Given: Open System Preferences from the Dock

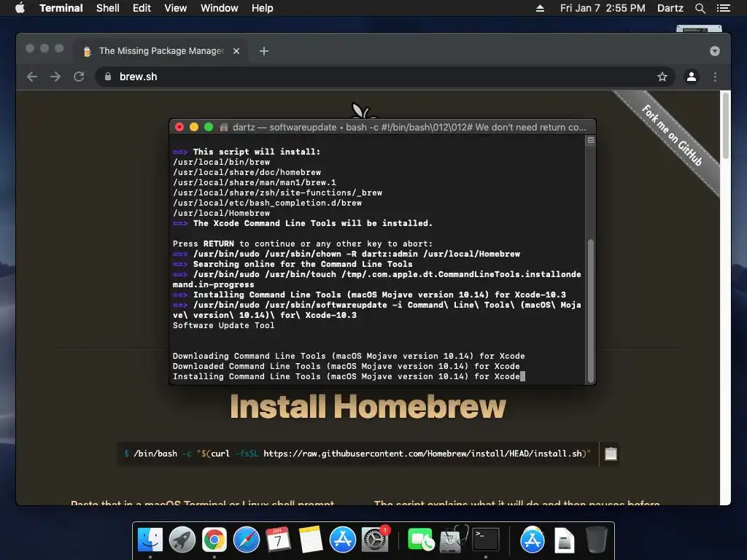Looking at the screenshot, I should click(x=375, y=540).
